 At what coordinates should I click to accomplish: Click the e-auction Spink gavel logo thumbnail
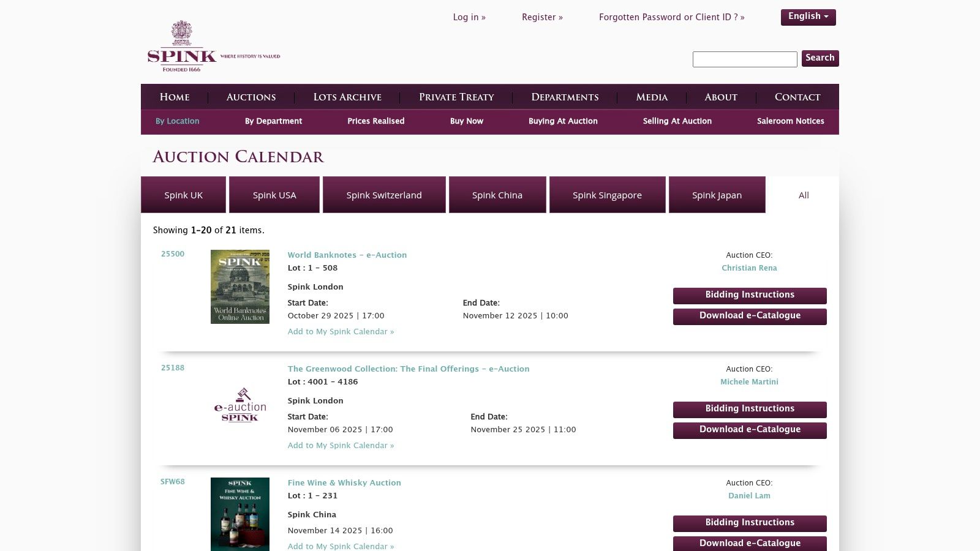(x=240, y=405)
